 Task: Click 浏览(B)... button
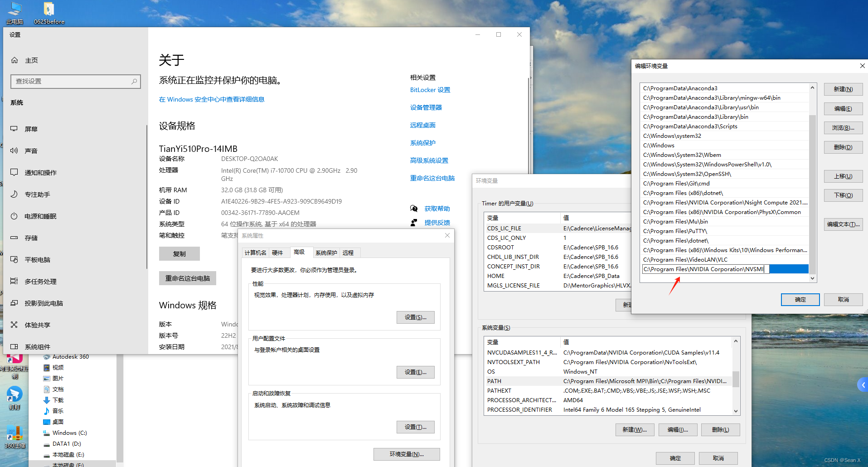tap(843, 128)
